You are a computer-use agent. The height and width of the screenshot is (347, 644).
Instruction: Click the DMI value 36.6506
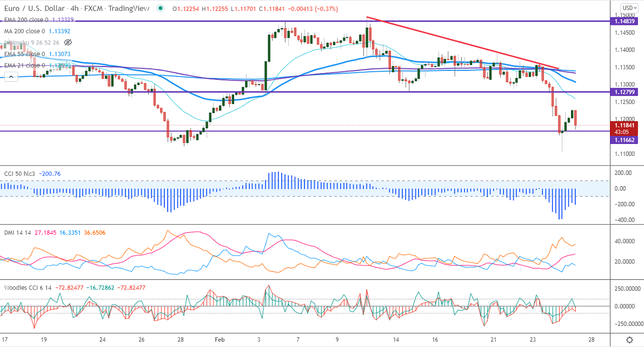point(95,233)
